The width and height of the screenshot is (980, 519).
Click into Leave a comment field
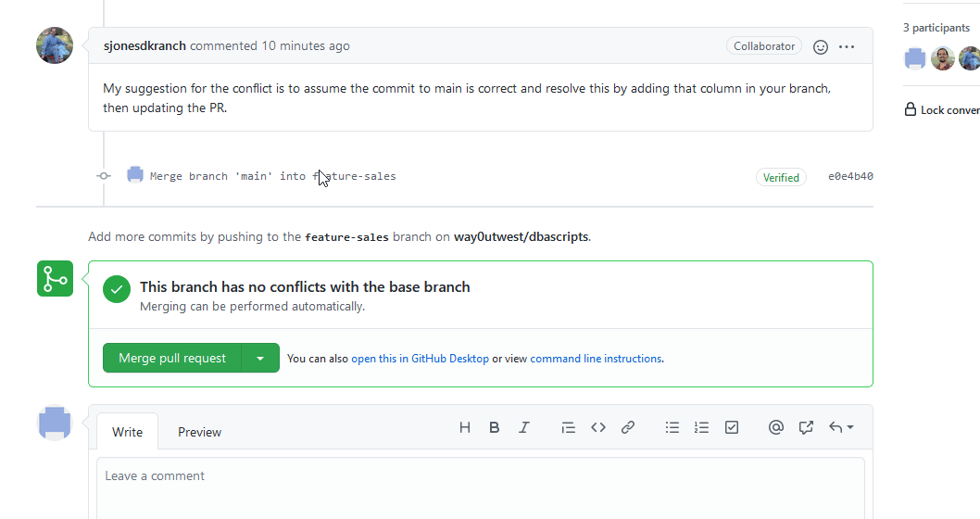click(x=480, y=487)
